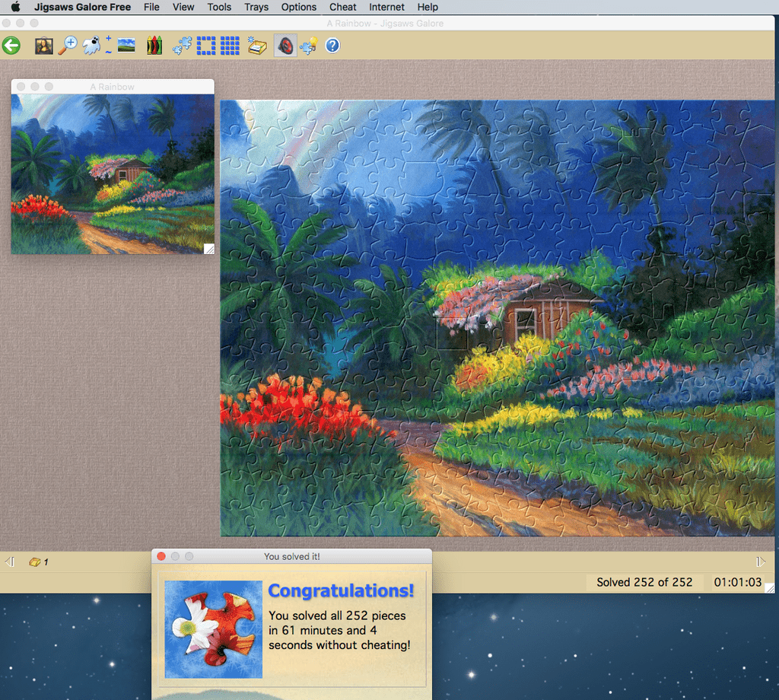Open the crayons color tool
The width and height of the screenshot is (779, 700).
154,46
